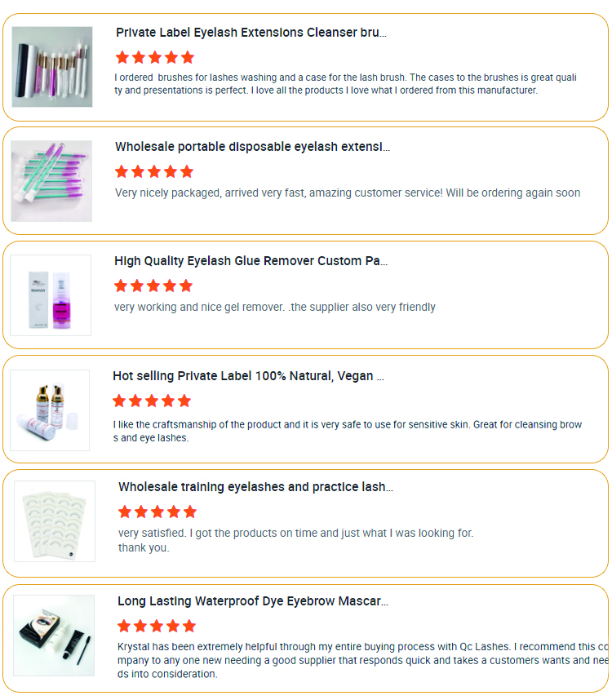This screenshot has width=612, height=700.
Task: Open "Wholesale training eyelashes and practice lash" title
Action: [255, 487]
